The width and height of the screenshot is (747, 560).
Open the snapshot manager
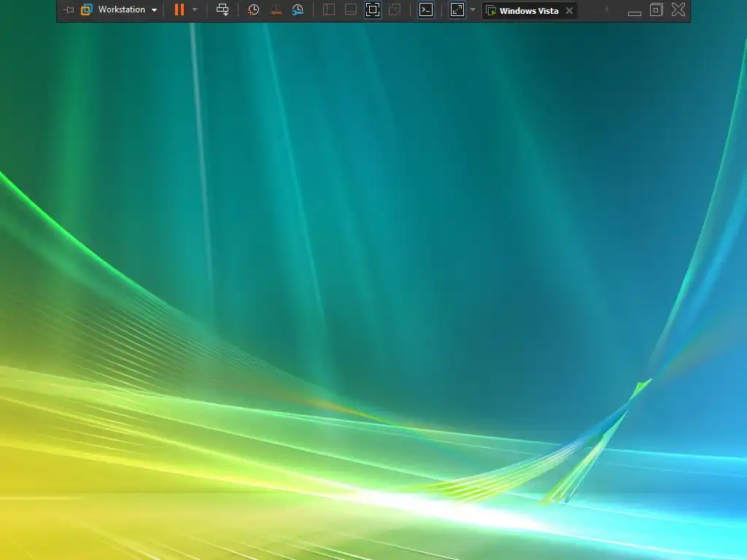pos(298,9)
